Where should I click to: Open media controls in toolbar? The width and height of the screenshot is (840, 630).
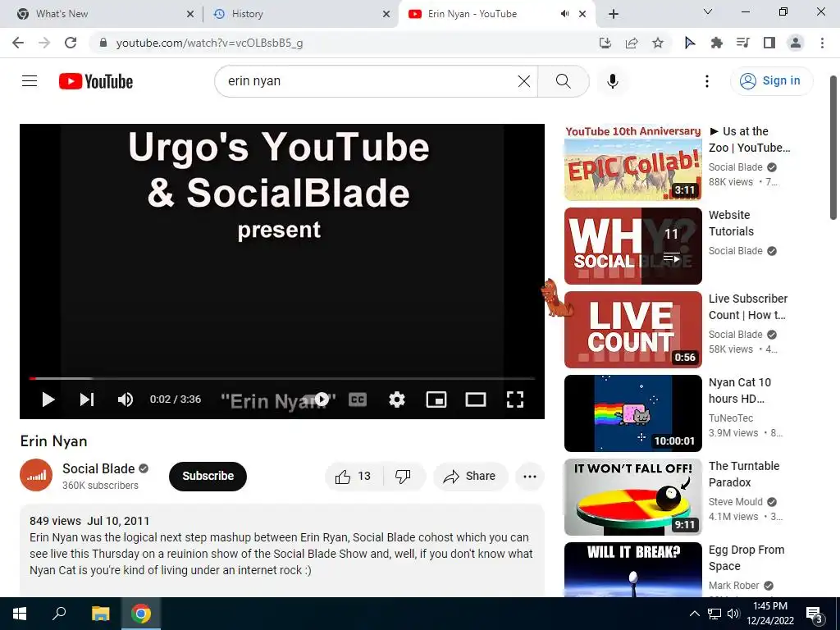tap(742, 43)
